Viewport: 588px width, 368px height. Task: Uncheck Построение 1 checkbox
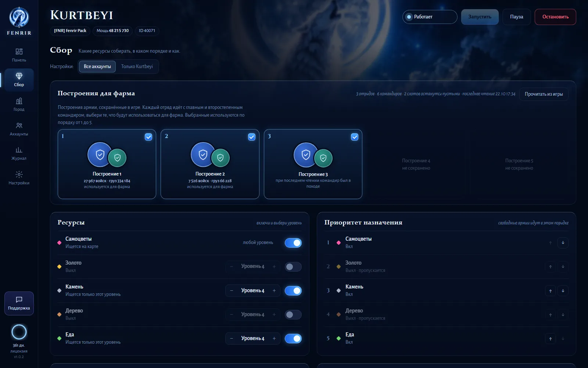click(148, 137)
